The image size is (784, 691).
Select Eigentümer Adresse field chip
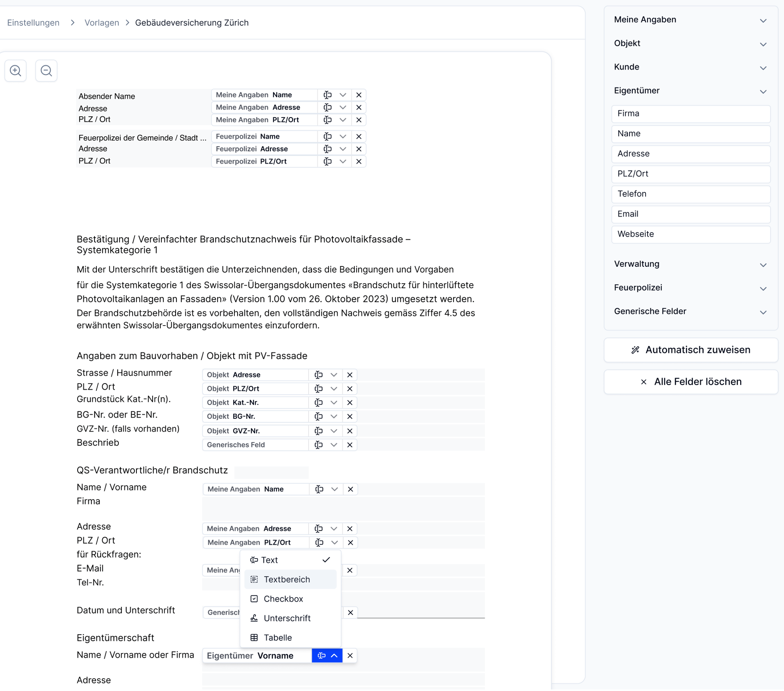coord(691,154)
